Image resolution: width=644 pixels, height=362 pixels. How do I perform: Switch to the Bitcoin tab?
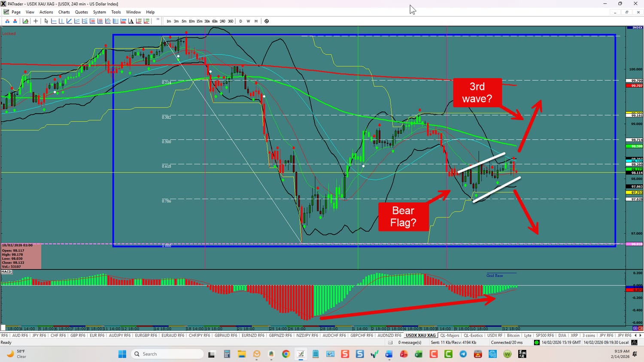tap(513, 335)
